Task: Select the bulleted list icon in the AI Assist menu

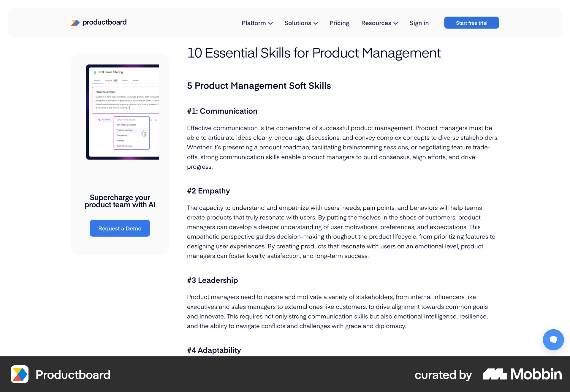Action: (x=151, y=120)
